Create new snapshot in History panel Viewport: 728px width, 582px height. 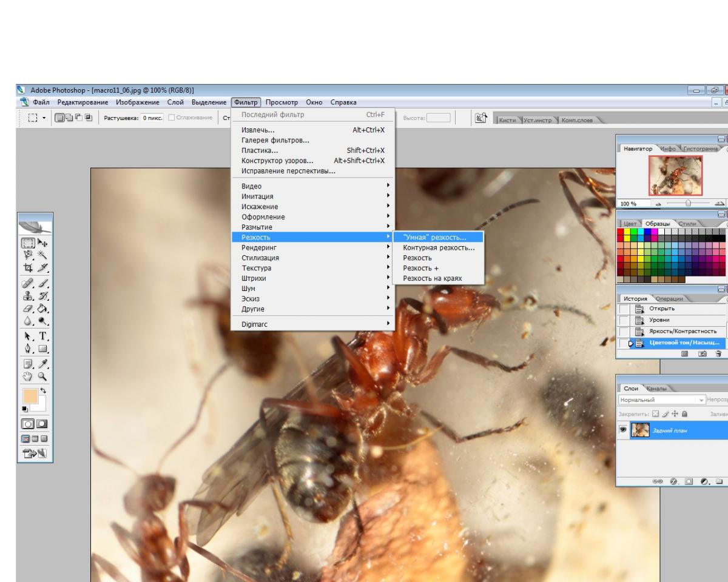click(703, 353)
